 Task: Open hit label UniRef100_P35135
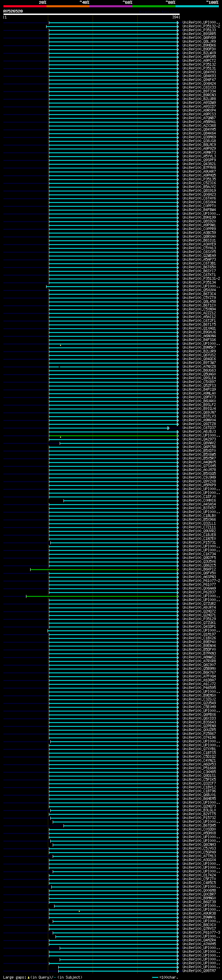click(x=199, y=179)
